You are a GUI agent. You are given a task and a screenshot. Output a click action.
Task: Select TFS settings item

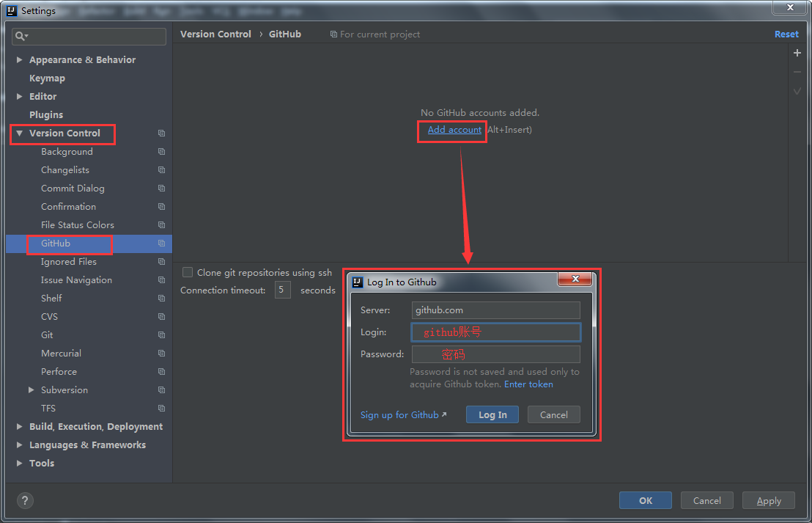[48, 409]
